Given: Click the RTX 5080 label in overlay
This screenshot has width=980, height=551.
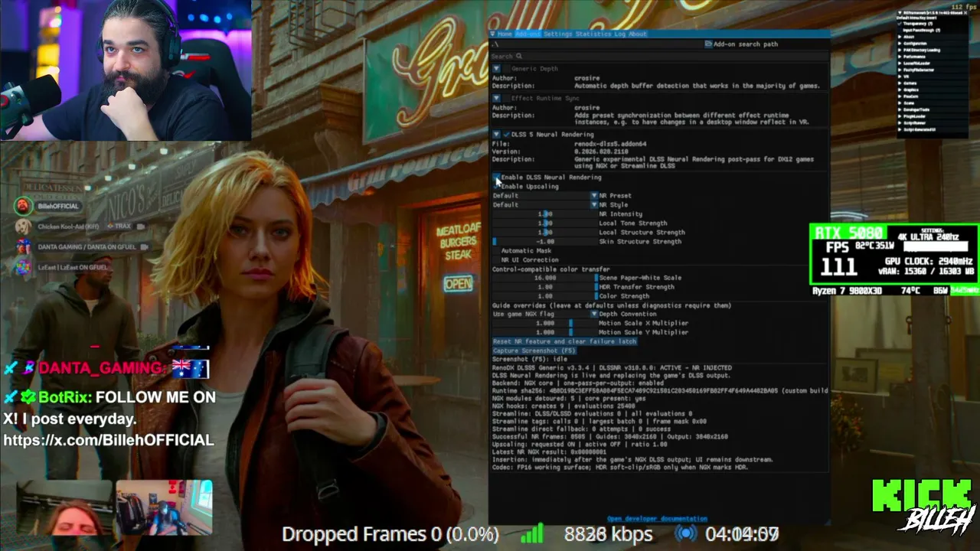Looking at the screenshot, I should (x=849, y=233).
